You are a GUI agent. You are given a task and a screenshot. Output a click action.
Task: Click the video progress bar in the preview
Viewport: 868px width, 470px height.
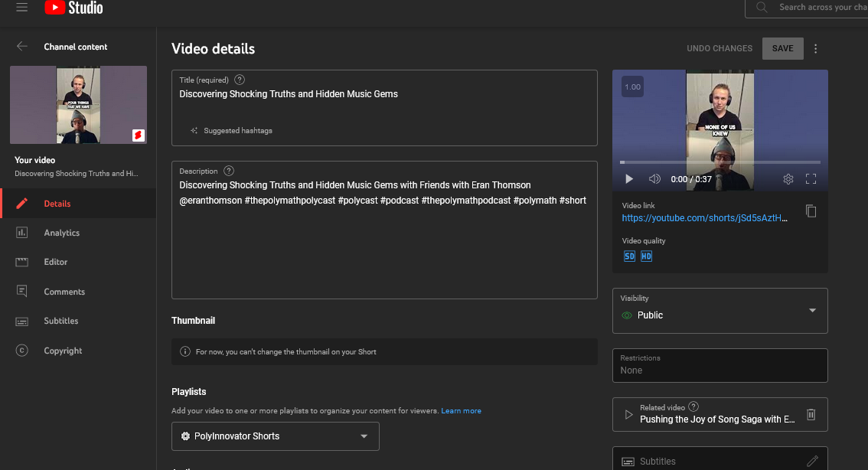(720, 162)
